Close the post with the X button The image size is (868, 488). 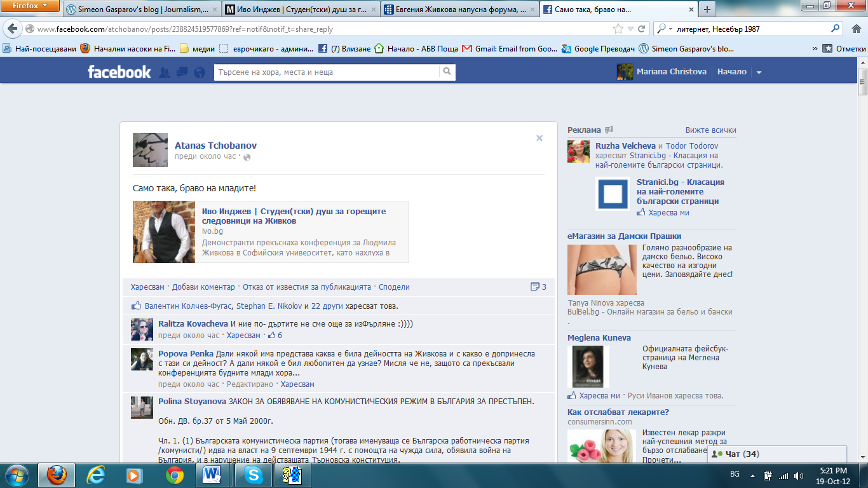[539, 138]
